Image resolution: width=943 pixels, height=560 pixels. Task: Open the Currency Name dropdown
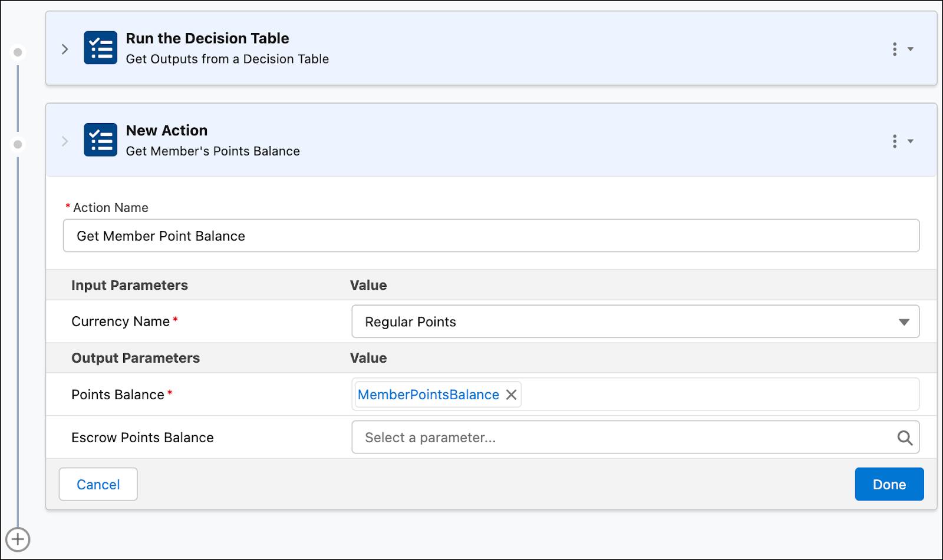pyautogui.click(x=904, y=322)
